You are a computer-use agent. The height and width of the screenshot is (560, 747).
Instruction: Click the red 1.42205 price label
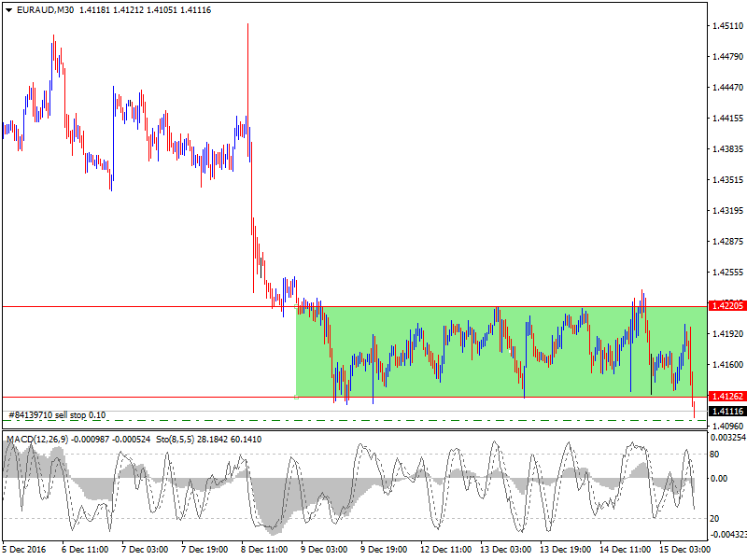[x=727, y=306]
